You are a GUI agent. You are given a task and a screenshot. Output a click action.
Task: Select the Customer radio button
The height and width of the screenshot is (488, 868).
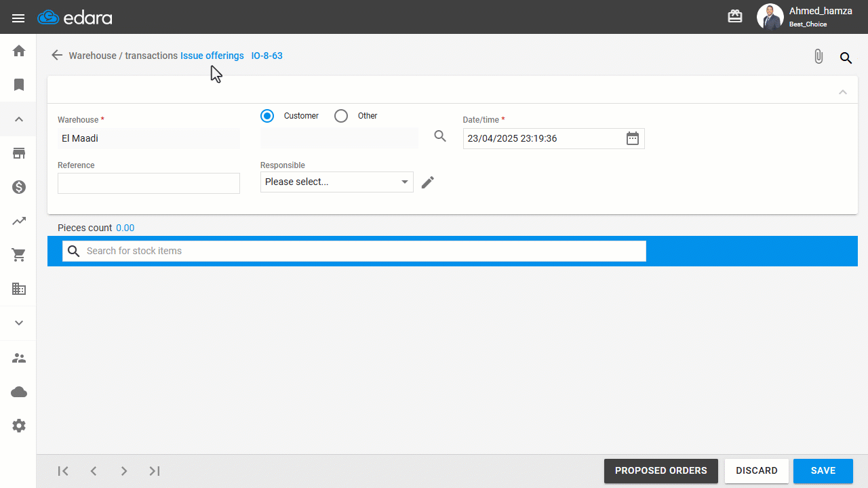point(267,116)
